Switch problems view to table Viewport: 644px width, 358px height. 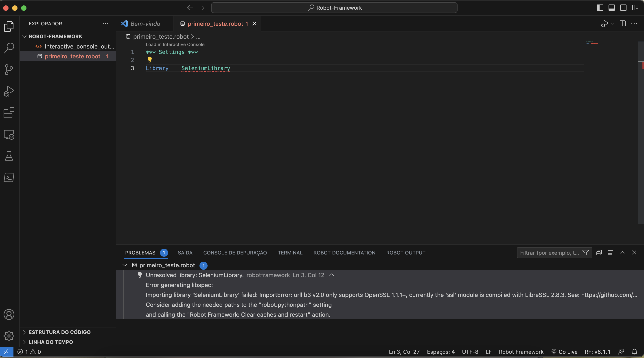[x=611, y=253]
